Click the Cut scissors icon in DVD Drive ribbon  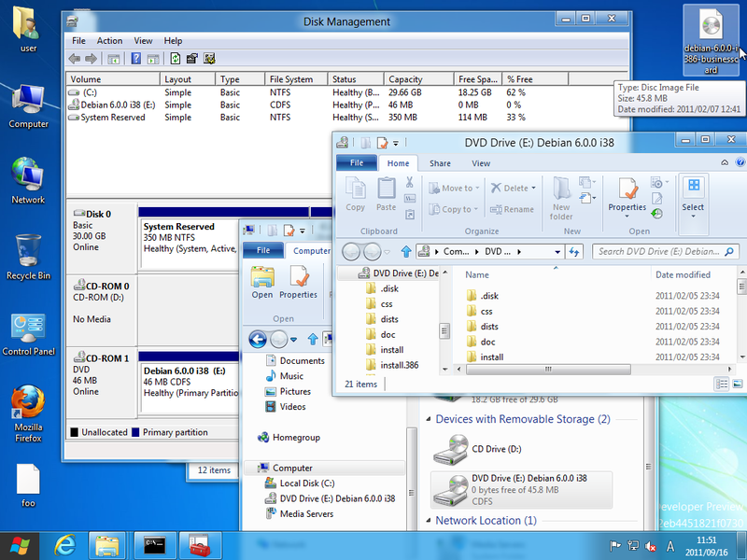pos(410,182)
